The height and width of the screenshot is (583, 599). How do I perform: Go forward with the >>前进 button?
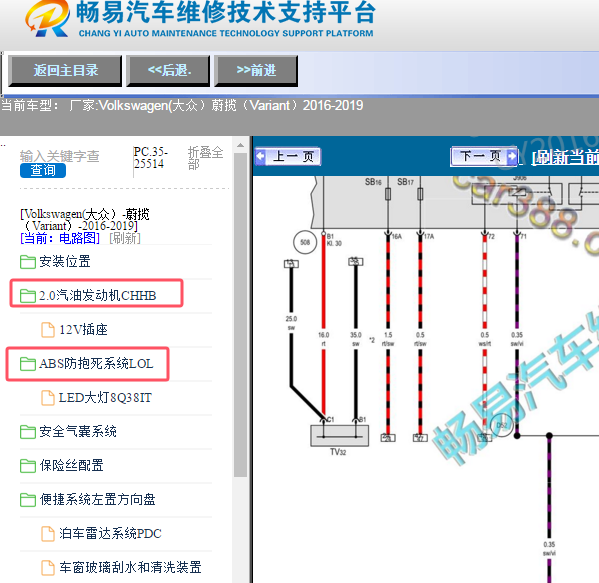pos(256,70)
